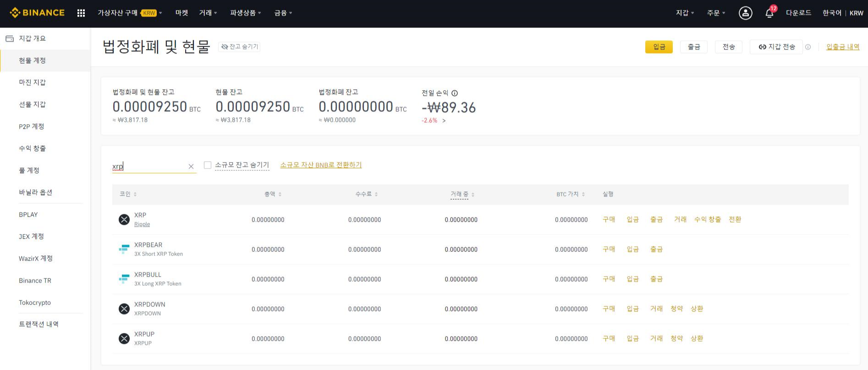Sort by 거래 중 column arrows
The image size is (868, 370).
(473, 194)
